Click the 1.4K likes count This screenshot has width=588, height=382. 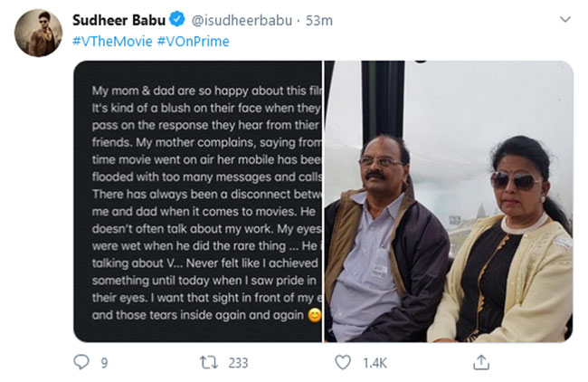click(375, 363)
